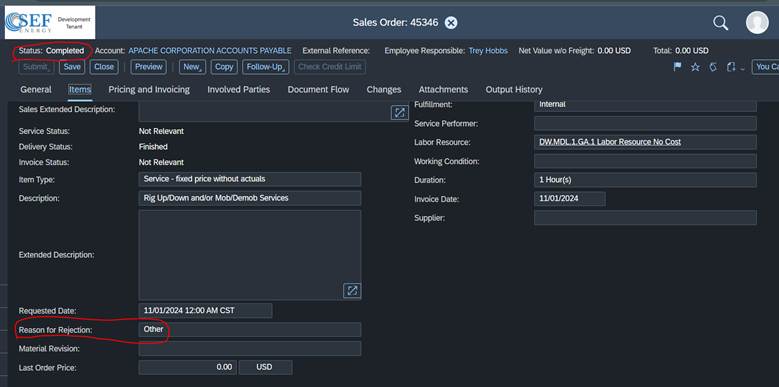Click the Duration field showing 1 Hour(s)
The height and width of the screenshot is (387, 779).
click(645, 180)
